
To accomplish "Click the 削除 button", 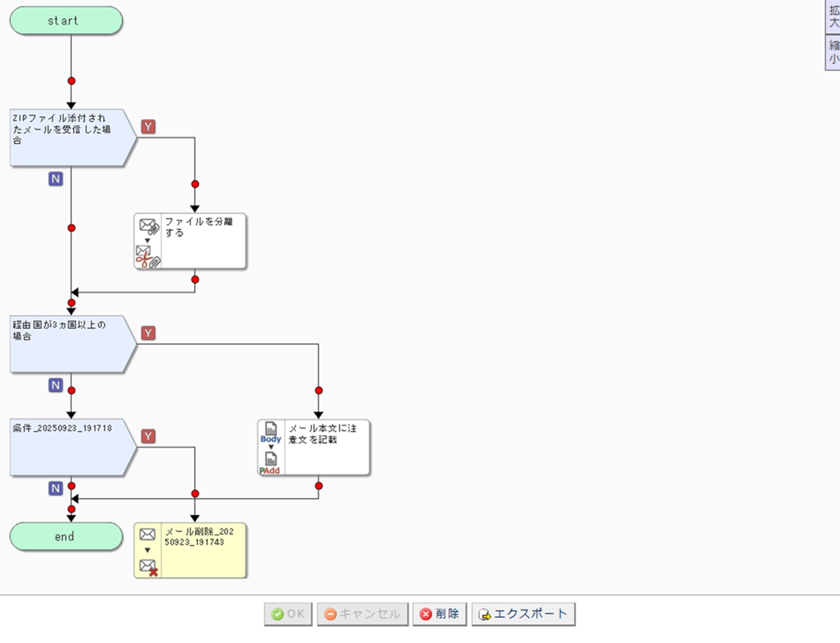I will 440,614.
